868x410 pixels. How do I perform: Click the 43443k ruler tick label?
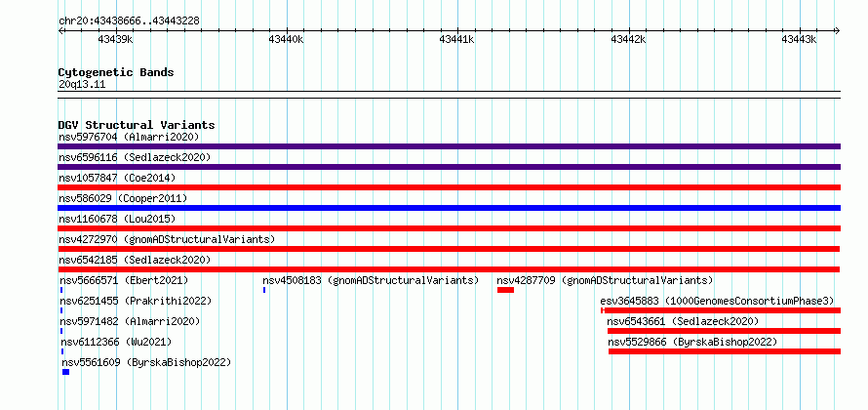click(800, 39)
